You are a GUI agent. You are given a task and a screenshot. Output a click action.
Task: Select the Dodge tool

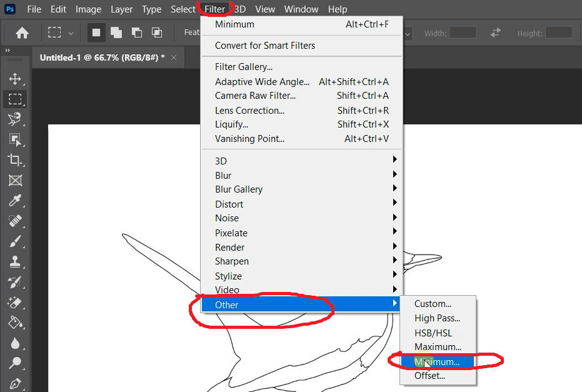click(15, 363)
